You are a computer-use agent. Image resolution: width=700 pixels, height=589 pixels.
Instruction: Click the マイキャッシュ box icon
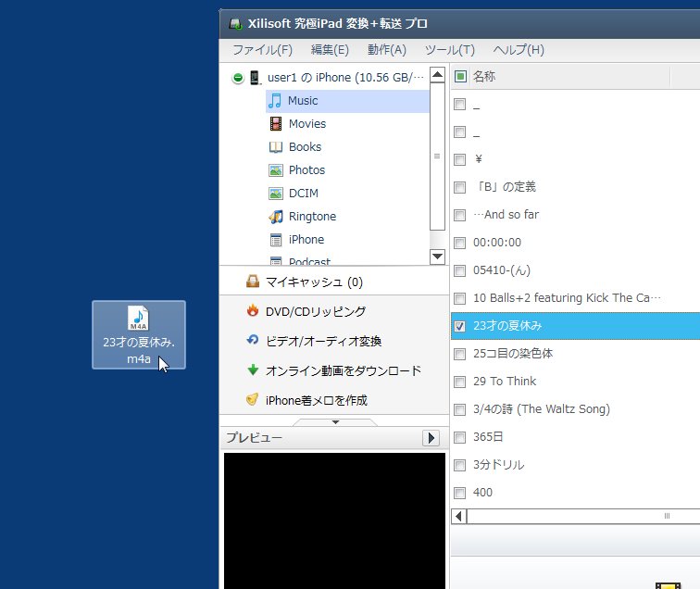(253, 282)
